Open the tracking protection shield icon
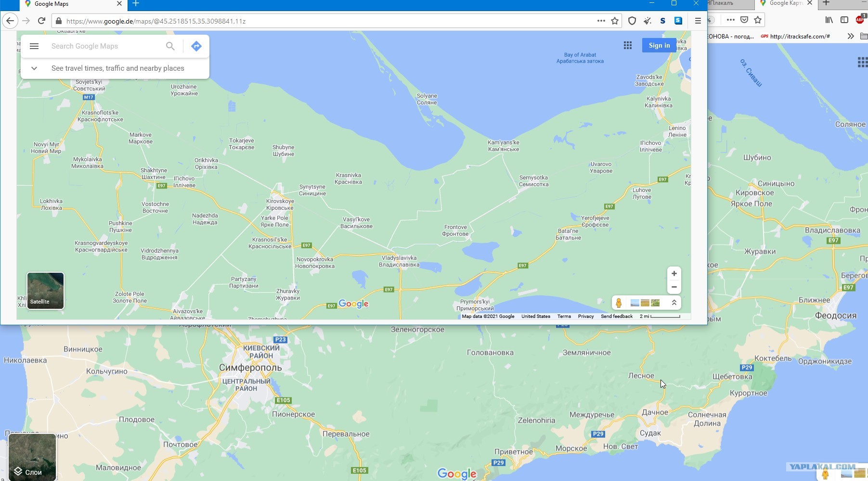This screenshot has height=481, width=868. coord(632,21)
